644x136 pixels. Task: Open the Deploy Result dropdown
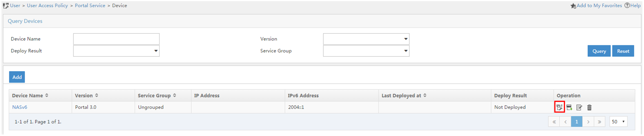click(x=116, y=51)
